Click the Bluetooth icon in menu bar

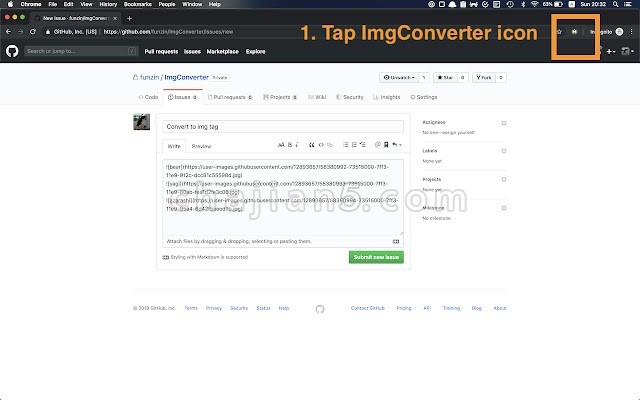(523, 4)
